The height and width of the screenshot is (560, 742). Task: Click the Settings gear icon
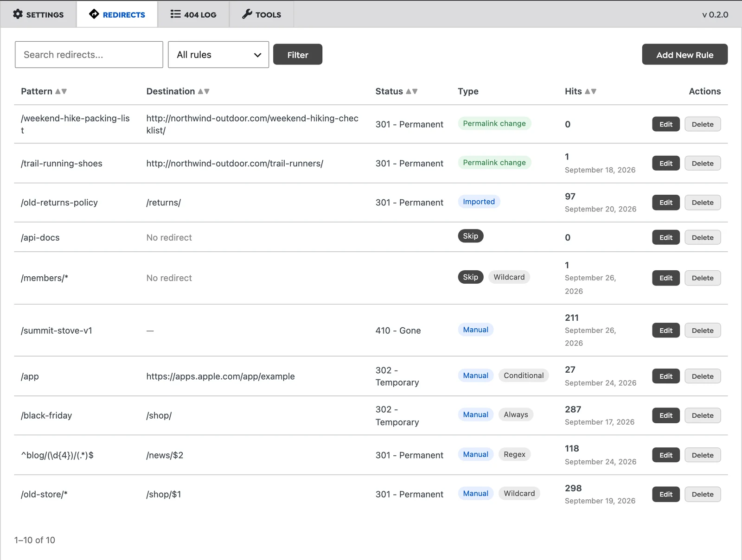click(x=18, y=14)
